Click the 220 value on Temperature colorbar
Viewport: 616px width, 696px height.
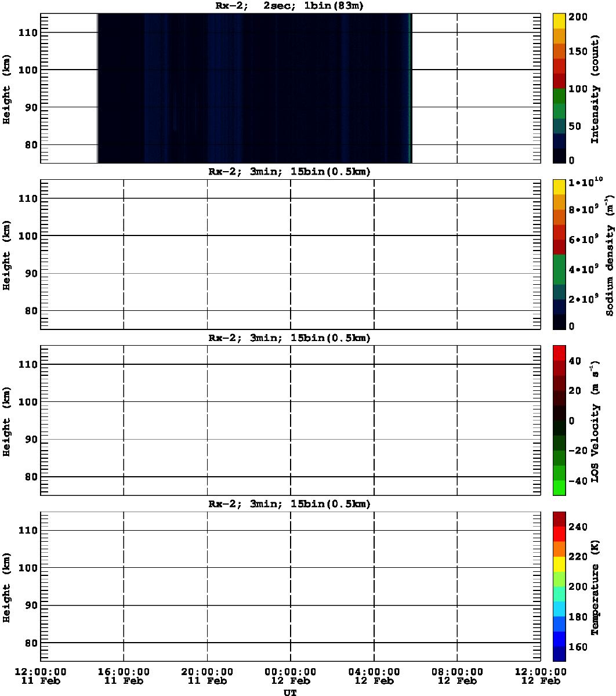pos(578,557)
